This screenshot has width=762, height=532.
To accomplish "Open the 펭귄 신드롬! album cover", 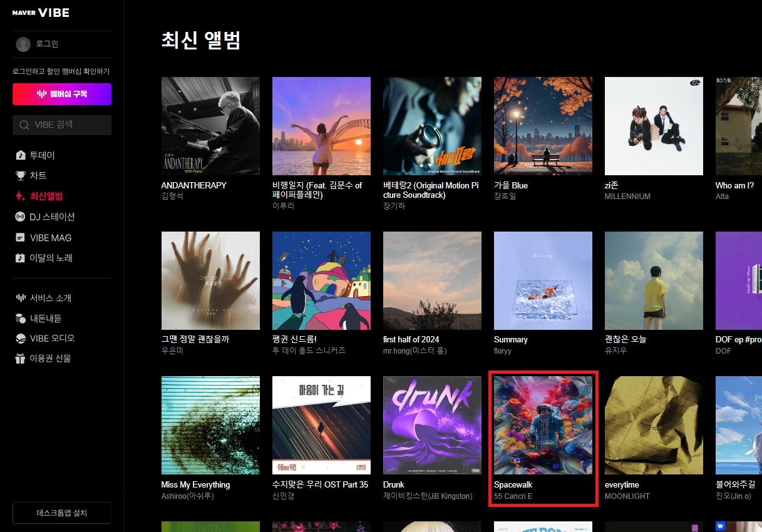I will 321,280.
